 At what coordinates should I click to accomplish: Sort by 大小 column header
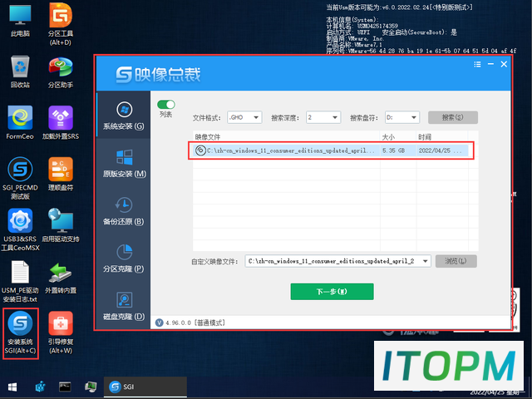(x=398, y=136)
